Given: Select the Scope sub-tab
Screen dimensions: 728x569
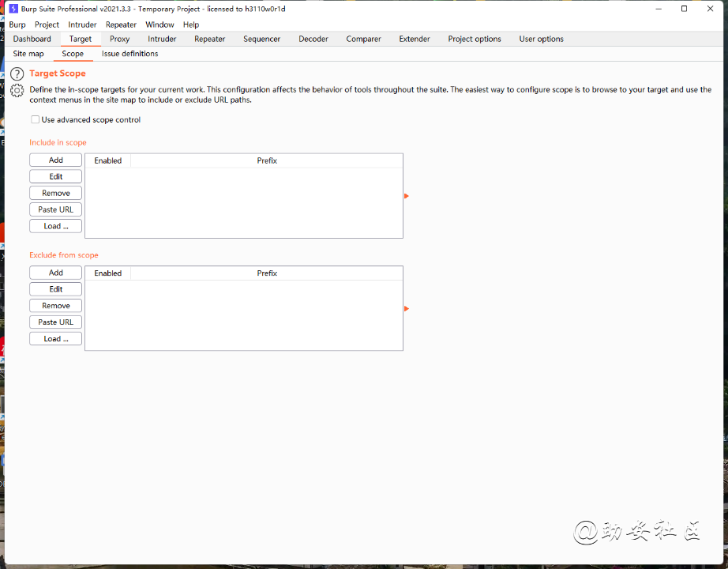Looking at the screenshot, I should (x=73, y=54).
